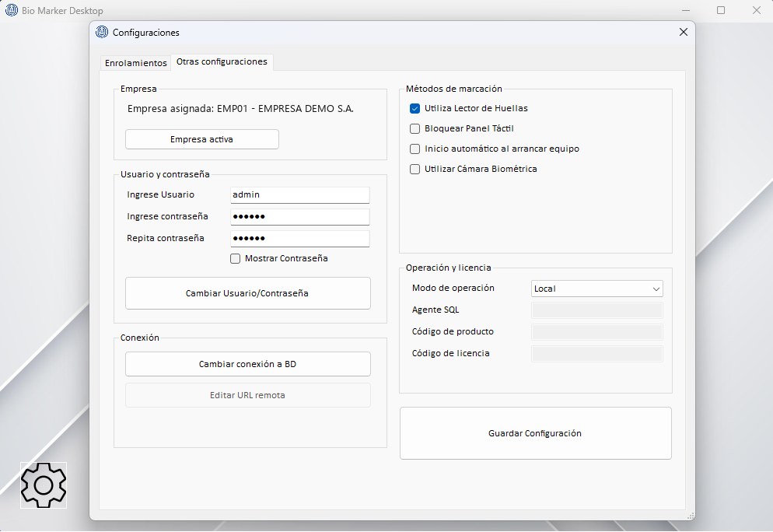Screen dimensions: 773x532
Task: Switch to the Enrolamientos tab
Action: (135, 63)
